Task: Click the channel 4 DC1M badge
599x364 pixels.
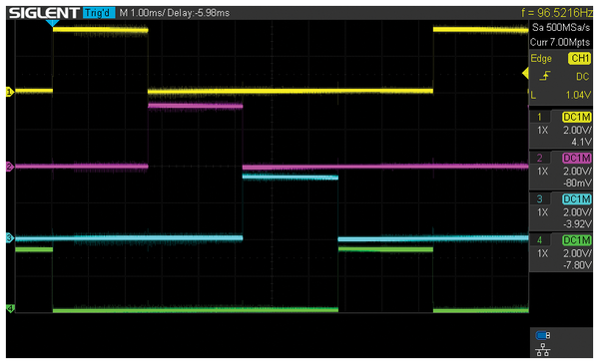Action: click(576, 240)
